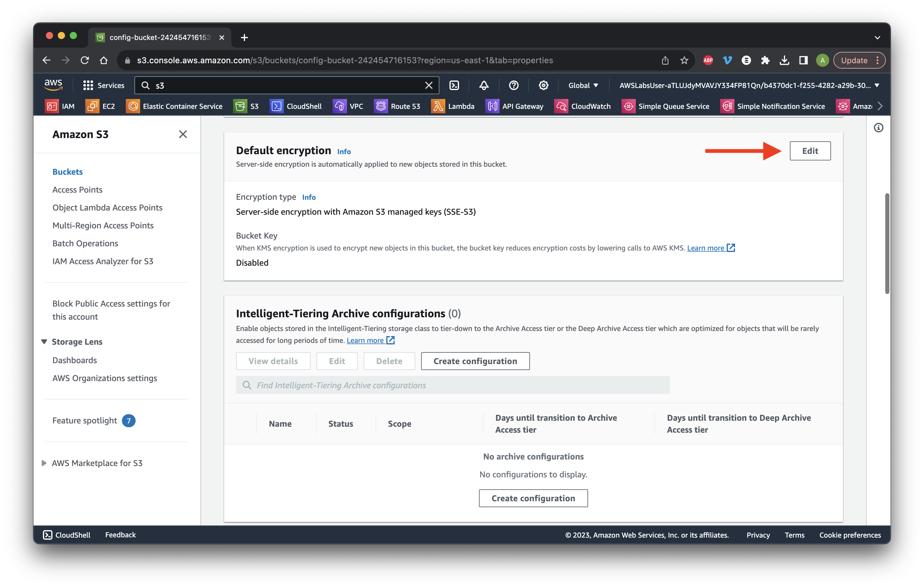Clear the s3 search with X icon
The image size is (924, 588).
point(429,85)
